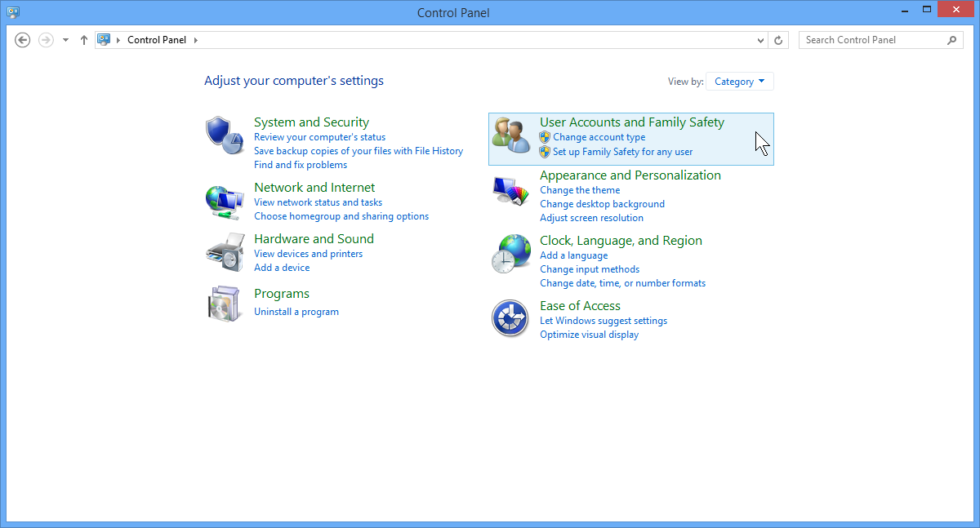Viewport: 980px width, 528px height.
Task: Maximize the Control Panel window
Action: pyautogui.click(x=926, y=9)
